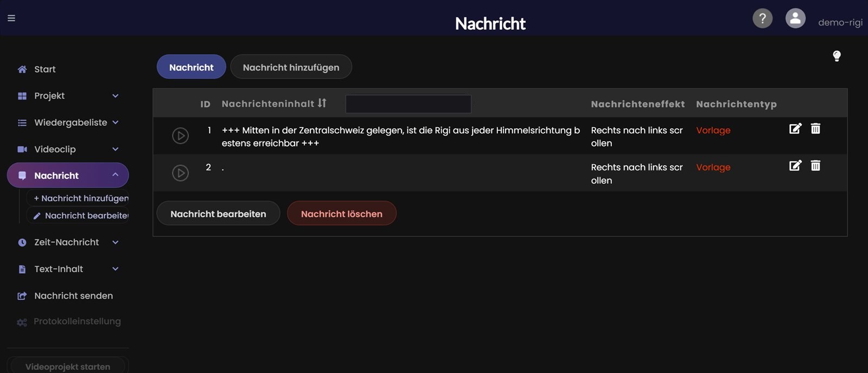The height and width of the screenshot is (373, 868).
Task: Click the Nachricht speech bubble icon
Action: point(22,176)
